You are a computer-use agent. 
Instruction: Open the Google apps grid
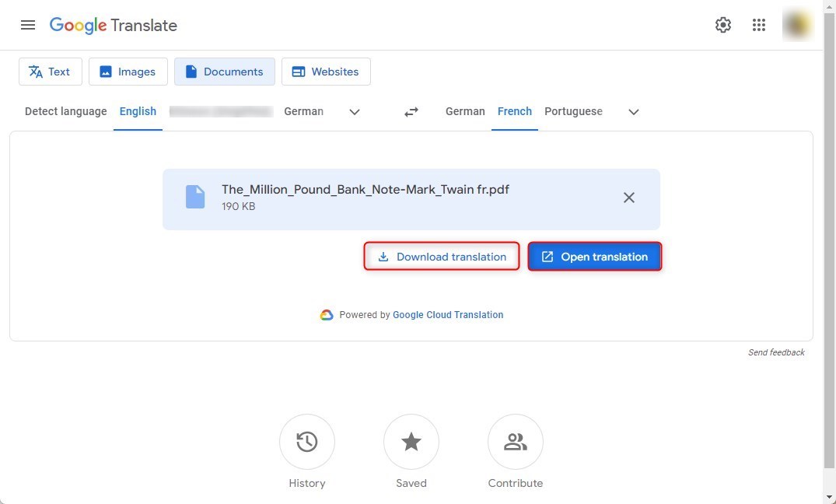coord(759,25)
